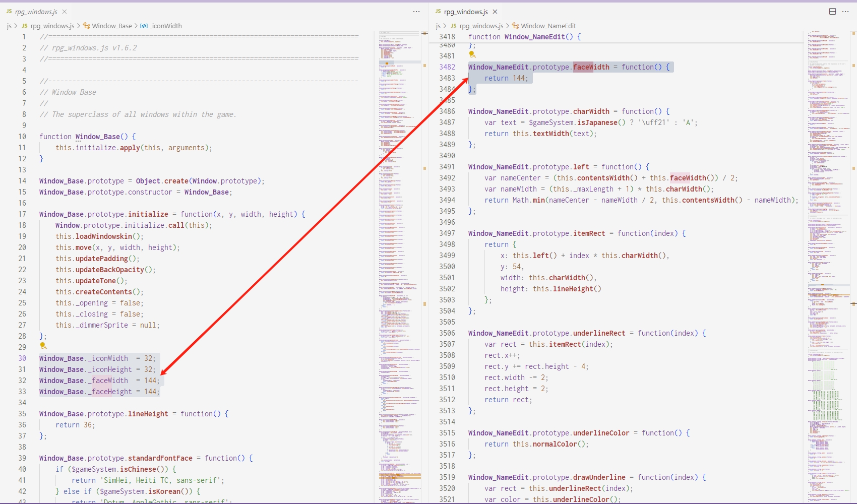Image resolution: width=857 pixels, height=504 pixels.
Task: Click _iconHeight on line 31
Action: click(x=110, y=369)
